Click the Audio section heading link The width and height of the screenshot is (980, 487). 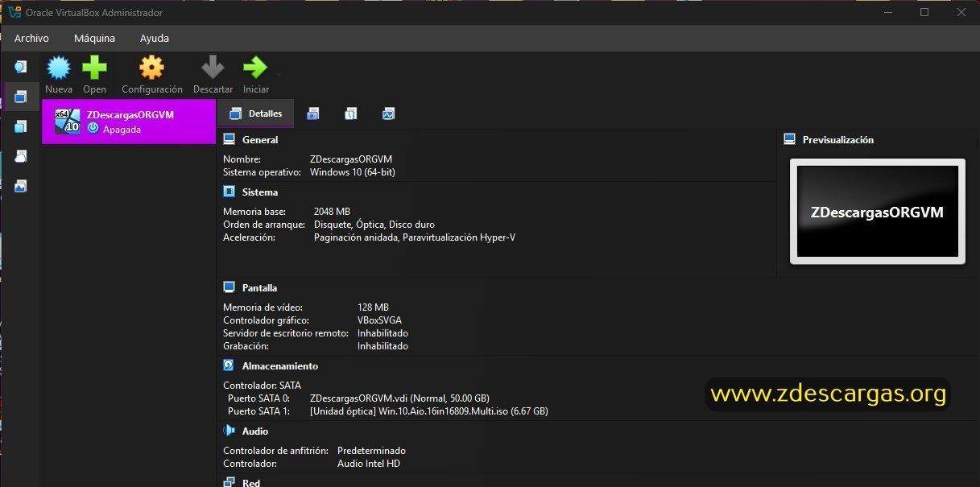click(255, 431)
